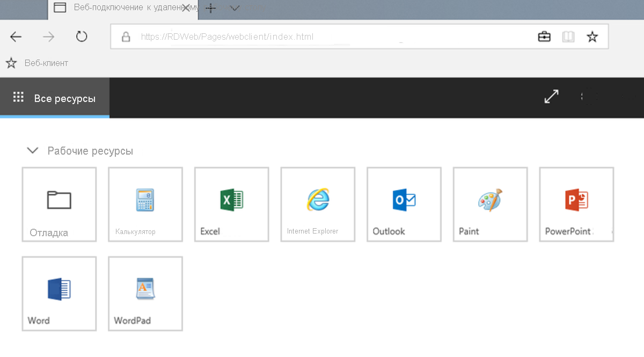644x357 pixels.
Task: Launch Excel remote app
Action: click(x=231, y=205)
